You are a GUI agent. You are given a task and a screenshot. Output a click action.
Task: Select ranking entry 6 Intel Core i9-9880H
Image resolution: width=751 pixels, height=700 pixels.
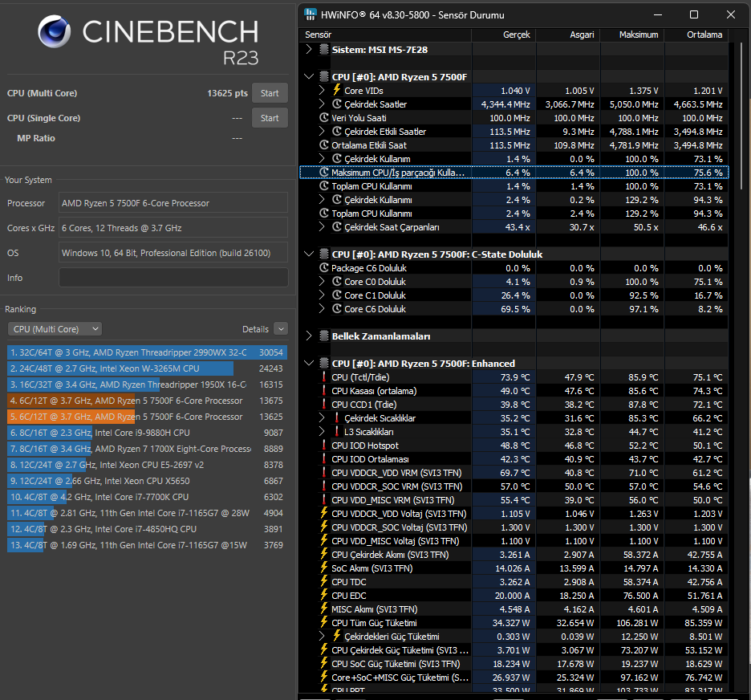(147, 433)
